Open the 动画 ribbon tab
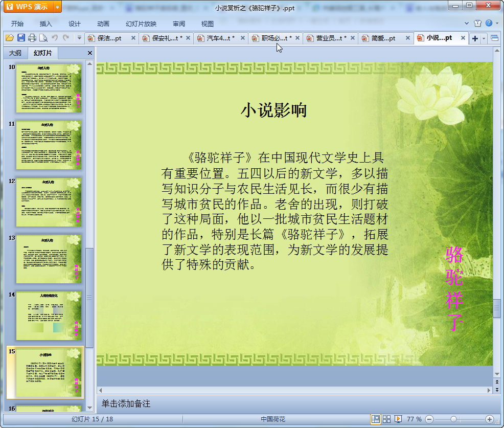504x428 pixels. (103, 24)
